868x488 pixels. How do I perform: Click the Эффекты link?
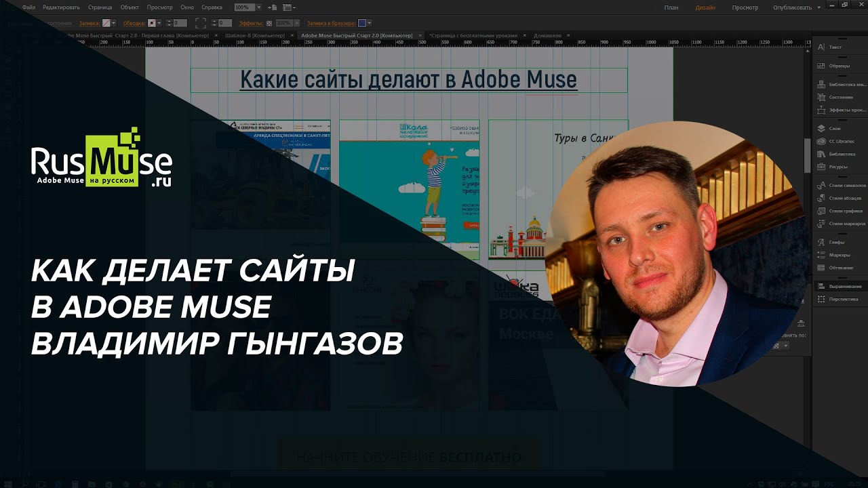click(251, 23)
